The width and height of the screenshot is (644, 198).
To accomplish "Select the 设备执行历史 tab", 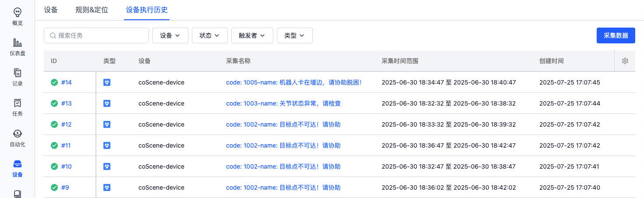I will (x=147, y=10).
